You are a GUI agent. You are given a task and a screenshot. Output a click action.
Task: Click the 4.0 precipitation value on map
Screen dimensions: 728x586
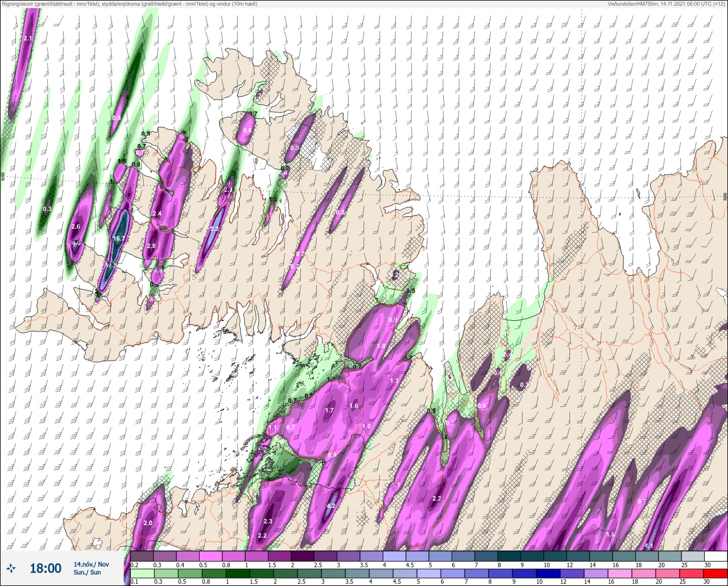(x=77, y=244)
